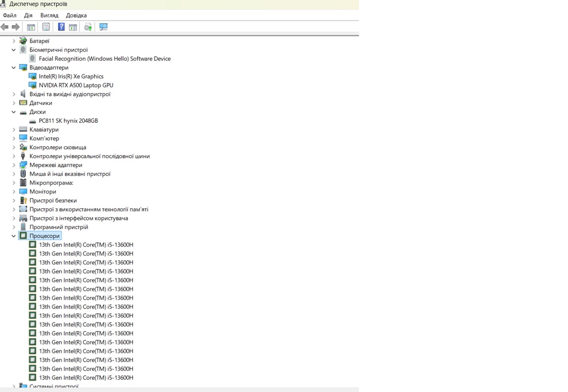
Task: Click the NVIDIA RTX A500 device icon
Action: pyautogui.click(x=33, y=85)
